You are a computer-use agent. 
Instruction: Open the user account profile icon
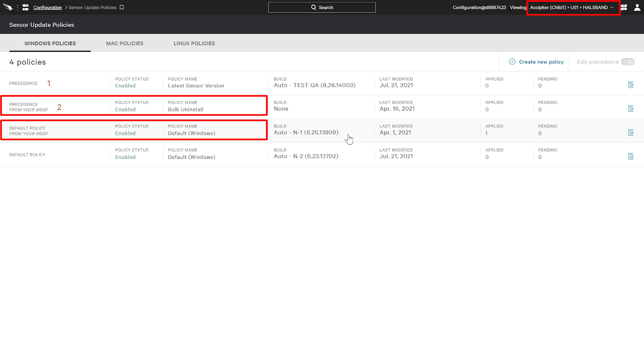(x=637, y=7)
